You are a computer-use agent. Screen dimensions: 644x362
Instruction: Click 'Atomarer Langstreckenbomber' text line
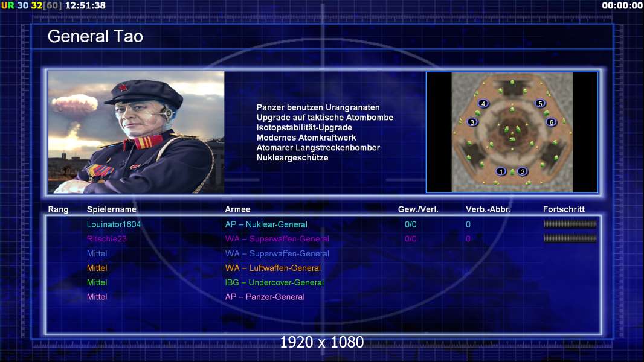tap(318, 148)
